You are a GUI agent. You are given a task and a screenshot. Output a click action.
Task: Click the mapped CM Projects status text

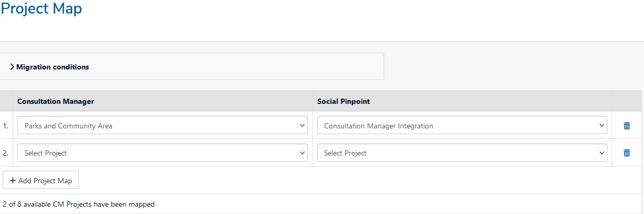point(78,204)
